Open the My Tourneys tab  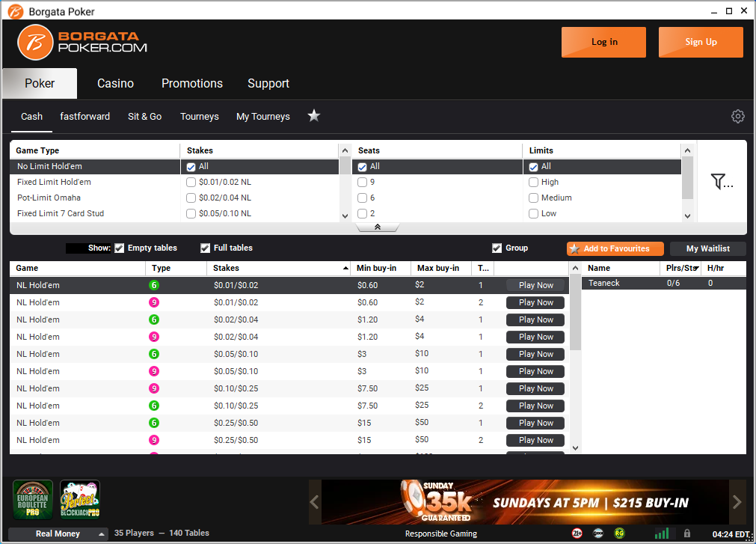pos(262,116)
